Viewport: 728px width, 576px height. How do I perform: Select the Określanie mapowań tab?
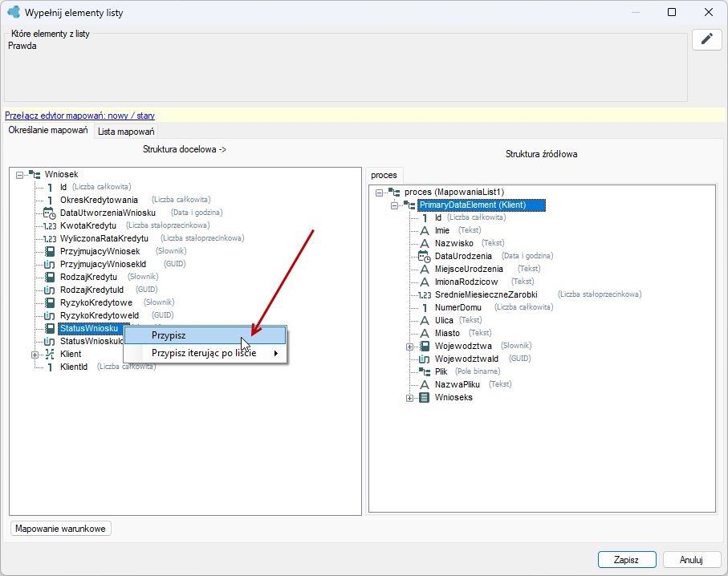[48, 130]
